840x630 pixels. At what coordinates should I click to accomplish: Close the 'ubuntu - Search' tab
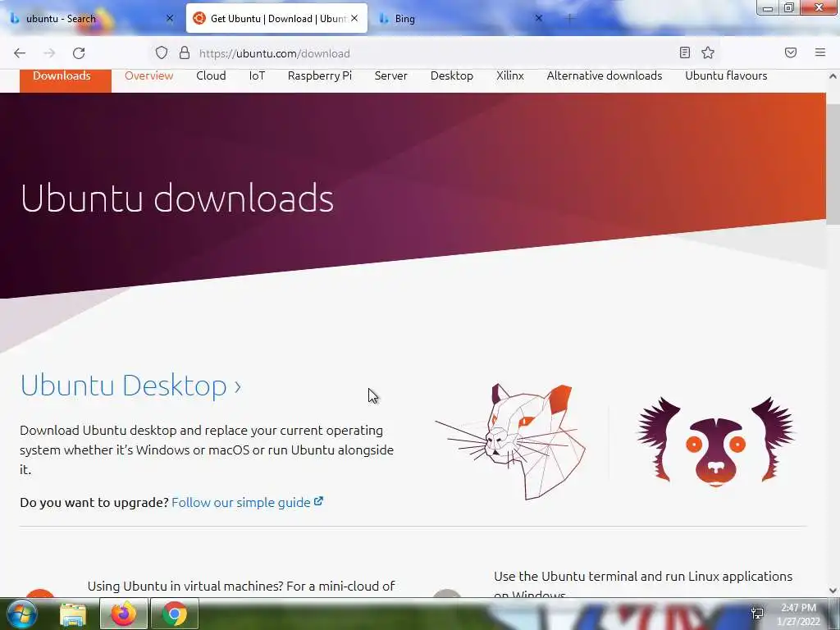click(170, 19)
